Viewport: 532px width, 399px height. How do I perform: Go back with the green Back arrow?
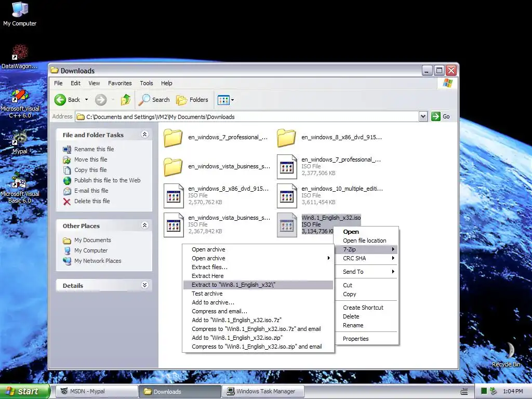point(67,100)
